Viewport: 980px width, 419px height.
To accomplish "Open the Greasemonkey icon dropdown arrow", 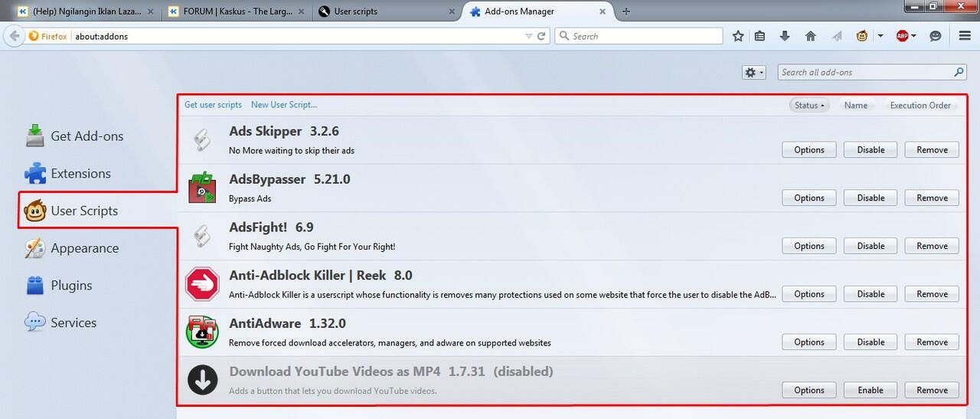I will click(880, 36).
